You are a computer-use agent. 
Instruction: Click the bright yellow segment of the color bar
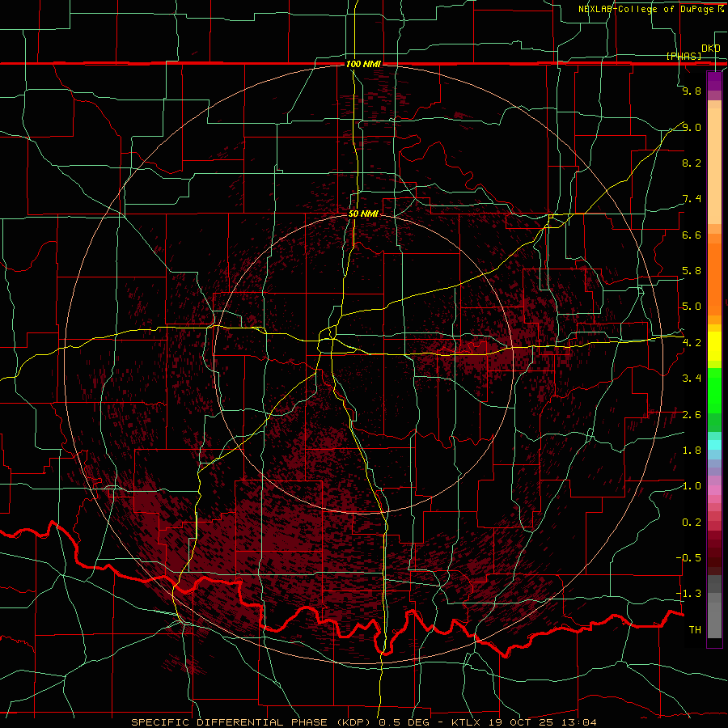pyautogui.click(x=714, y=346)
